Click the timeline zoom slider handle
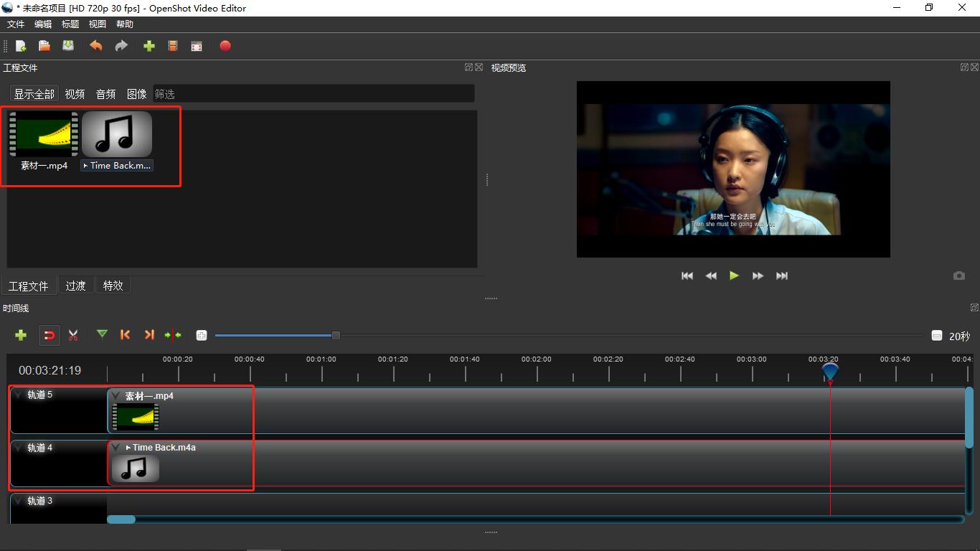Screen dimensions: 980x551 click(336, 335)
